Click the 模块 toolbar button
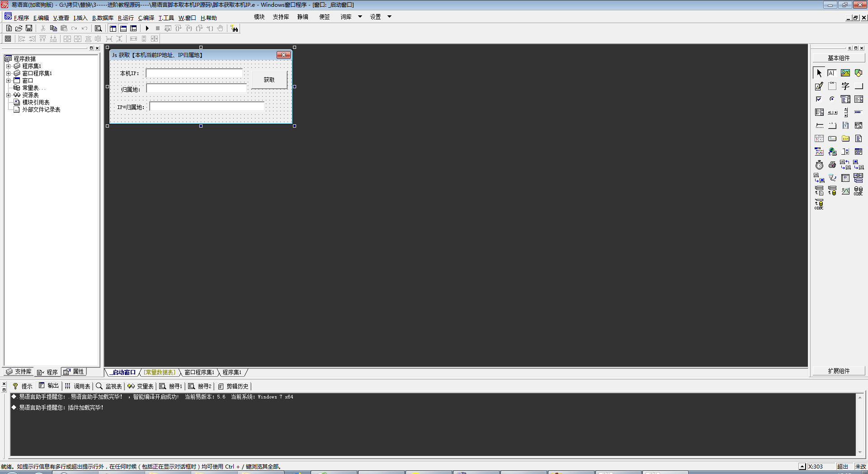 pos(259,17)
